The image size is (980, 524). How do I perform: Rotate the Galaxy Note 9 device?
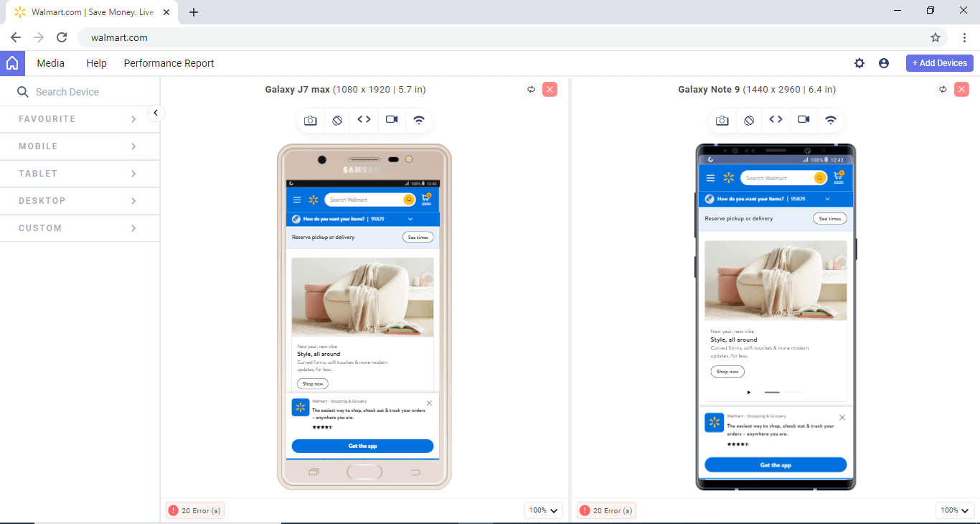point(749,120)
